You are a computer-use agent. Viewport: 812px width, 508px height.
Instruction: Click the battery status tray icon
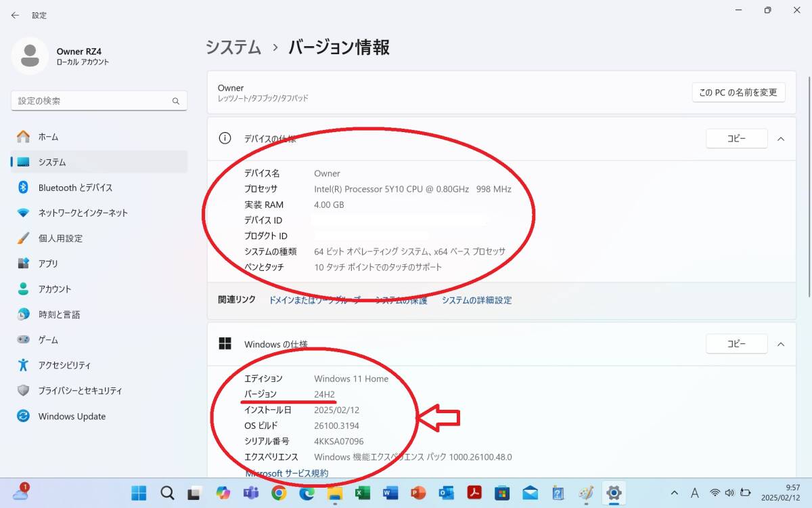pos(746,492)
